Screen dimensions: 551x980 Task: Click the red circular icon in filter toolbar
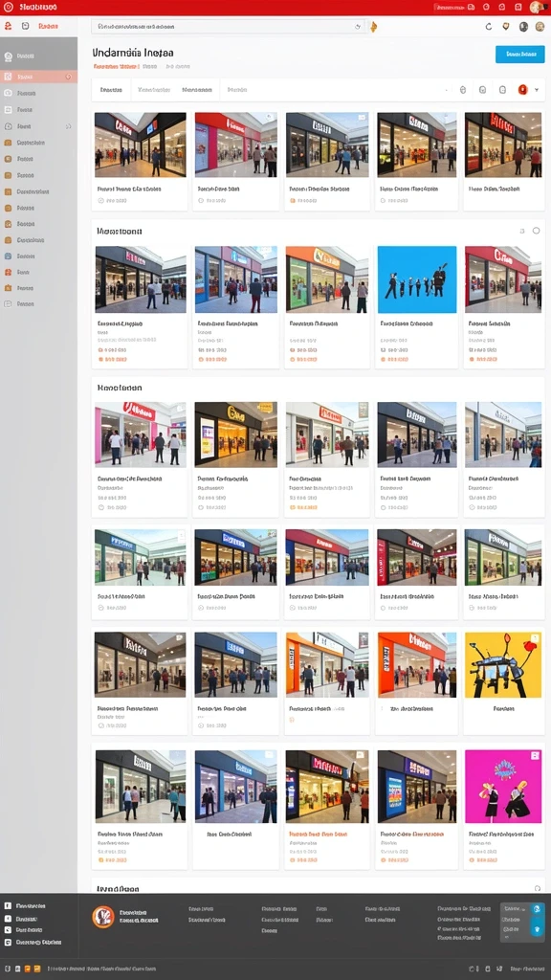[x=522, y=90]
